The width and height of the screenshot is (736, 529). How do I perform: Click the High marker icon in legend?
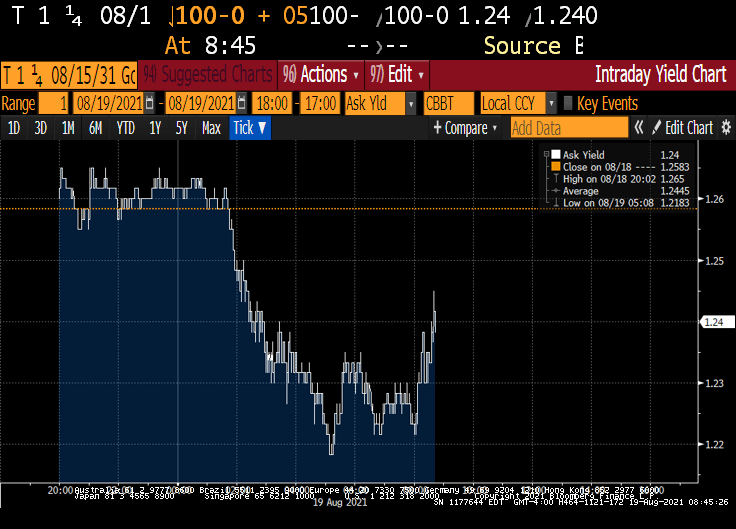point(555,178)
